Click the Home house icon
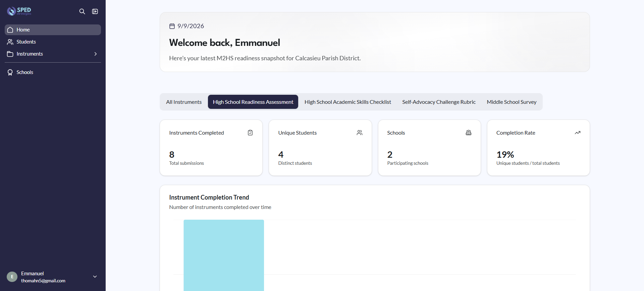Image resolution: width=644 pixels, height=291 pixels. point(10,30)
